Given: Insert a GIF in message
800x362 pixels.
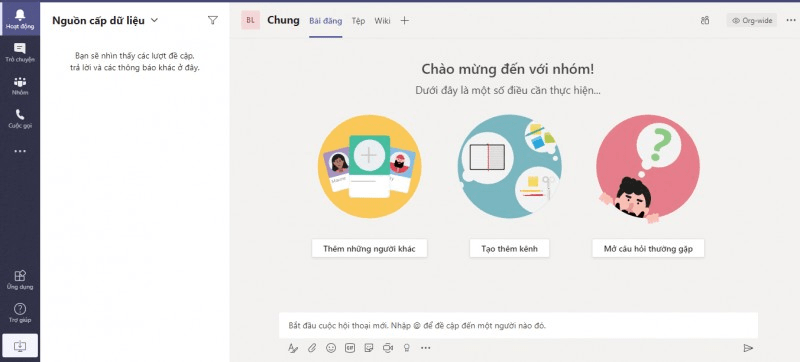Looking at the screenshot, I should 350,348.
